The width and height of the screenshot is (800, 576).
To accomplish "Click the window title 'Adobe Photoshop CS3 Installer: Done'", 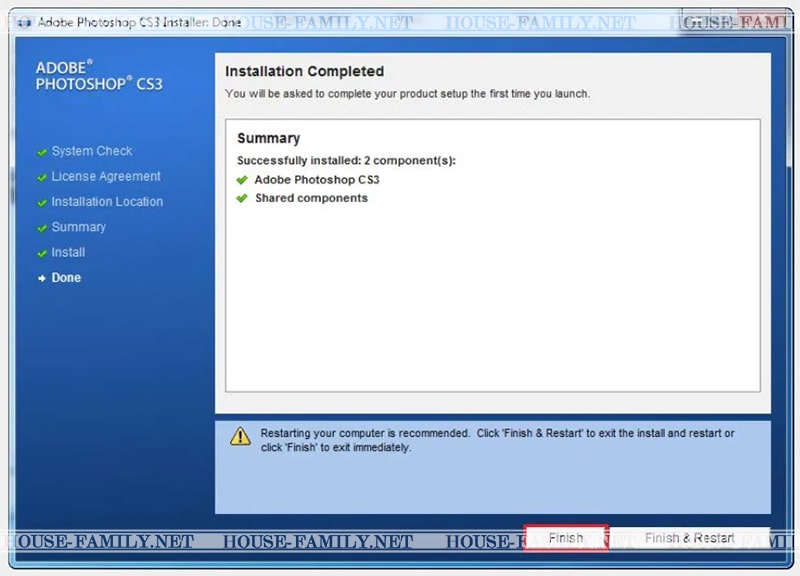I will (x=139, y=22).
